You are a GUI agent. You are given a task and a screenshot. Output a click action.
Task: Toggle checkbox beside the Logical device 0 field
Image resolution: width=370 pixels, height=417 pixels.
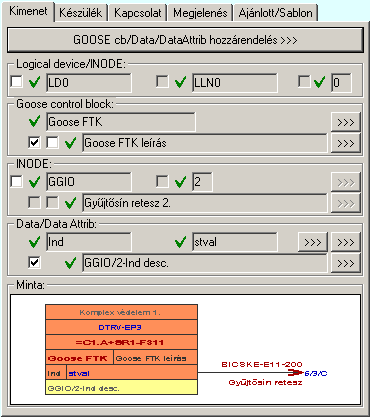coord(304,82)
